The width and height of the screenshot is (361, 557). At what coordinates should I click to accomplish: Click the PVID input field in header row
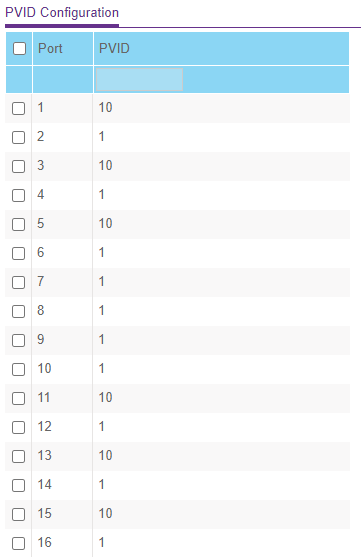point(139,80)
